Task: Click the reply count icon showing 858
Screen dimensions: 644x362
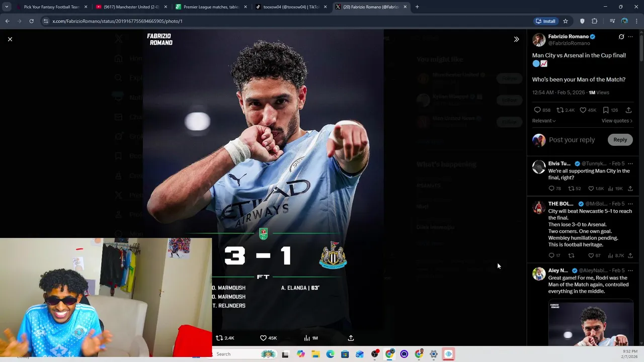Action: [x=542, y=110]
